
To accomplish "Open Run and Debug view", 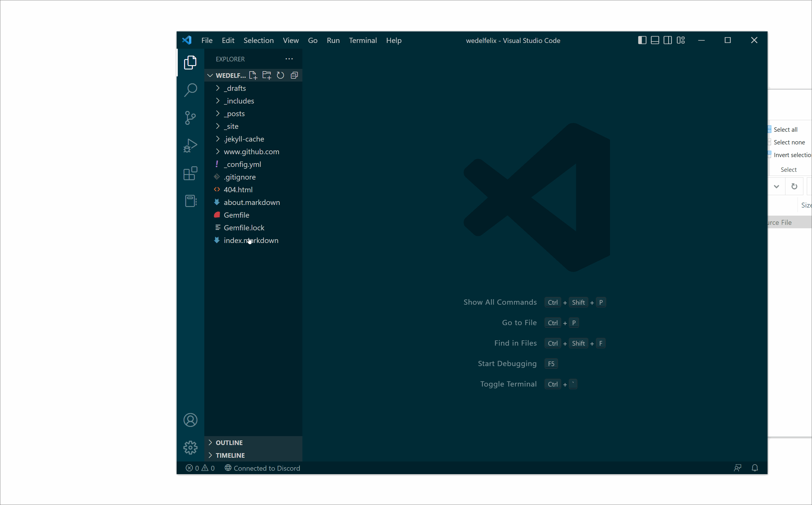I will point(190,146).
